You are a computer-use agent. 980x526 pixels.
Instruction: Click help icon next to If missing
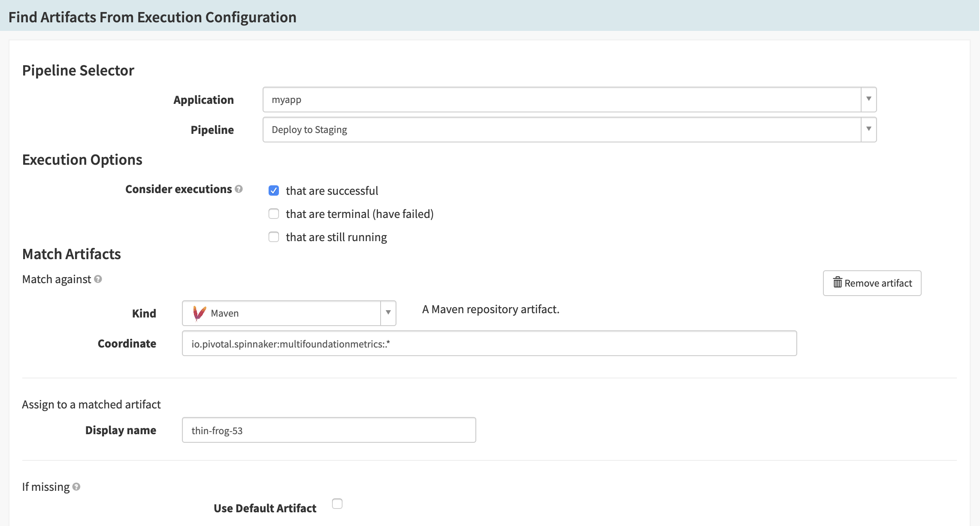click(76, 487)
